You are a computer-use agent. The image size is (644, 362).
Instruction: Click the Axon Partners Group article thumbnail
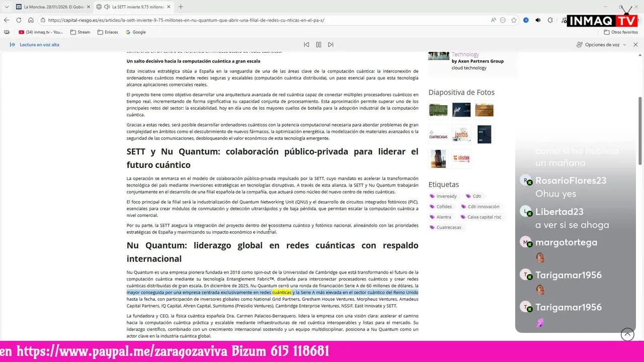point(439,55)
